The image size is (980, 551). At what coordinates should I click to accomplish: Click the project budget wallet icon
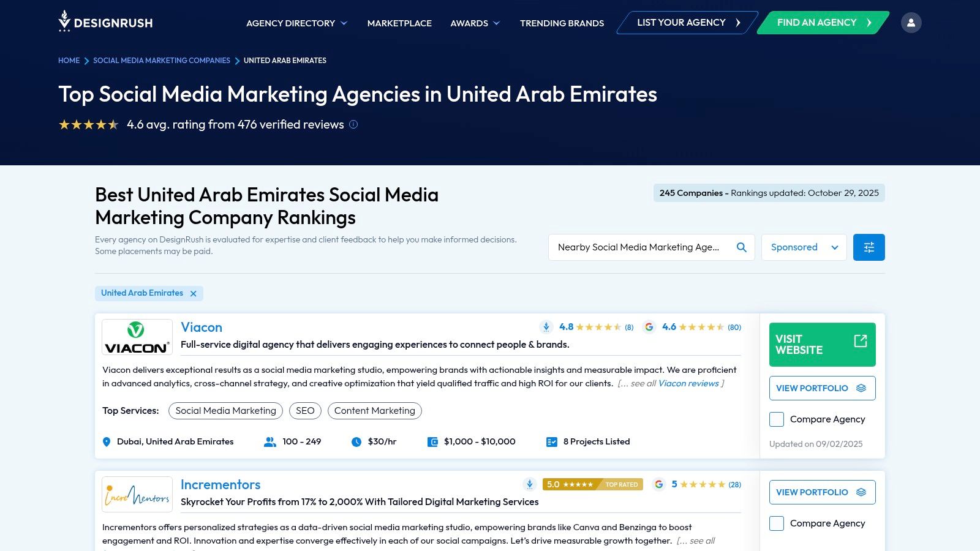(432, 442)
